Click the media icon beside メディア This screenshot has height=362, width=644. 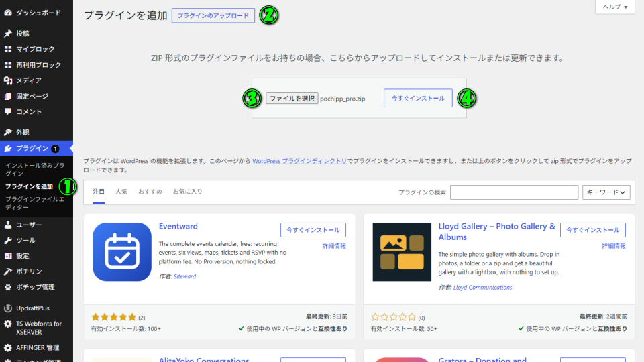click(8, 80)
